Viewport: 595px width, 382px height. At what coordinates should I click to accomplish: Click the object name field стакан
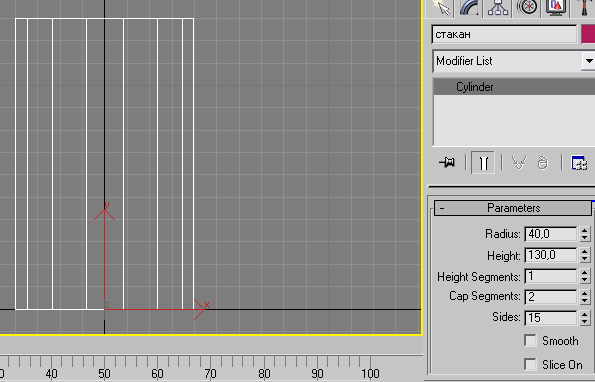tap(504, 34)
